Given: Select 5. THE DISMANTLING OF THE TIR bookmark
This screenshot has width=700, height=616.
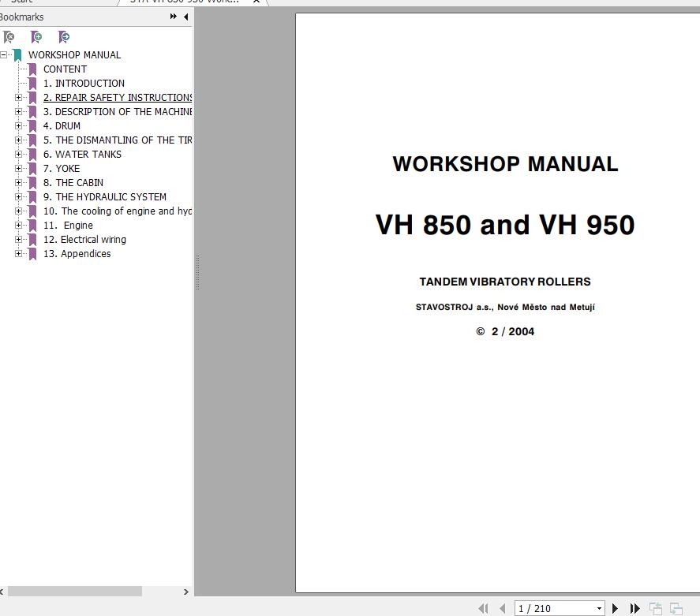Looking at the screenshot, I should click(x=118, y=140).
